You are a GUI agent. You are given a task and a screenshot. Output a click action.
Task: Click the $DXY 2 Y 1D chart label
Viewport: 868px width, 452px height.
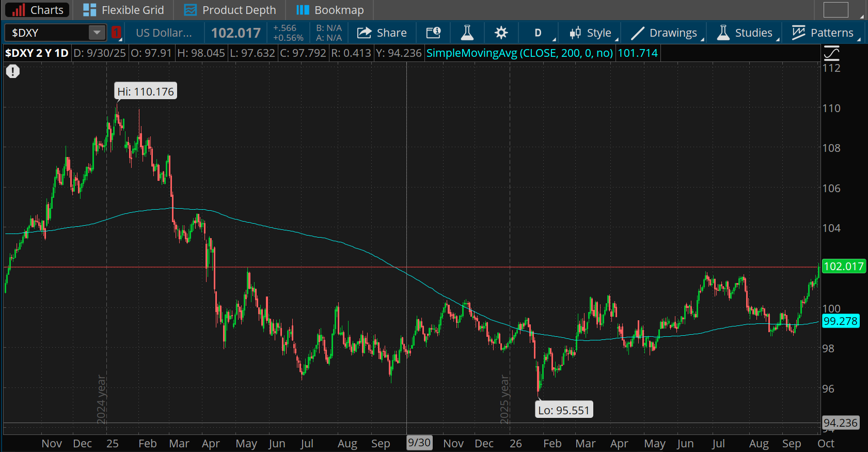37,53
